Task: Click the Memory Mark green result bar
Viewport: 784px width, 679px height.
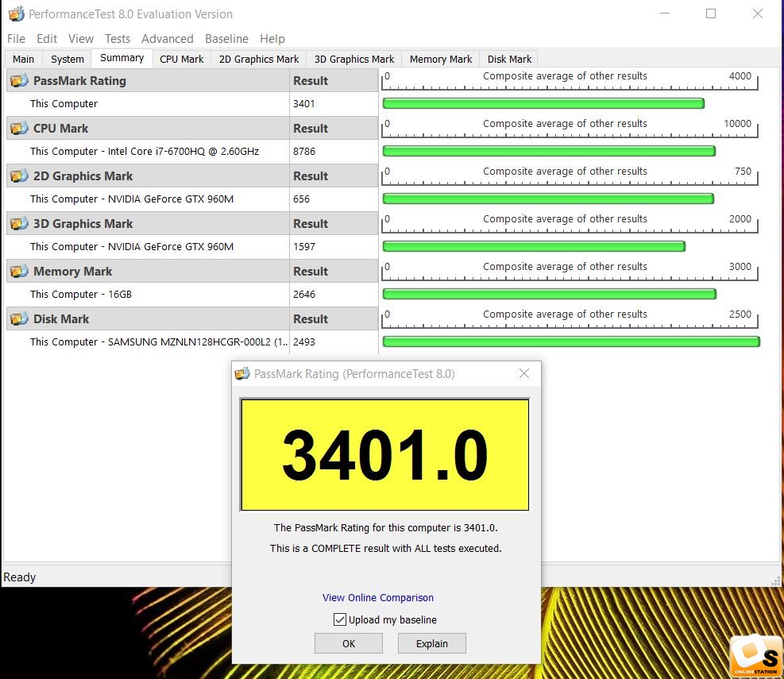Action: click(x=550, y=294)
